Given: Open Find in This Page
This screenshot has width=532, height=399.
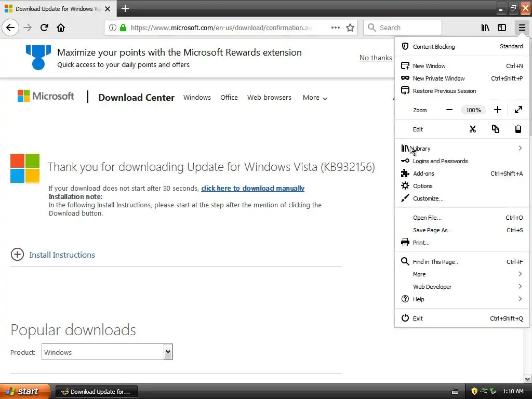Looking at the screenshot, I should click(462, 262).
